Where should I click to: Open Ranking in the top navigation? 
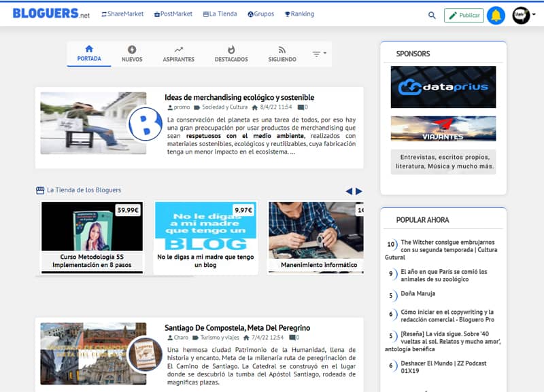coord(299,14)
